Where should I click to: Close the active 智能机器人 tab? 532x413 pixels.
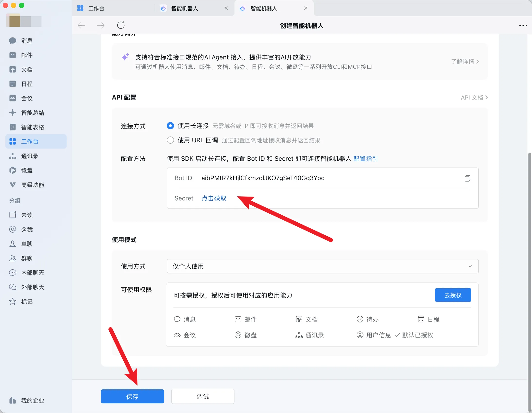[x=306, y=8]
